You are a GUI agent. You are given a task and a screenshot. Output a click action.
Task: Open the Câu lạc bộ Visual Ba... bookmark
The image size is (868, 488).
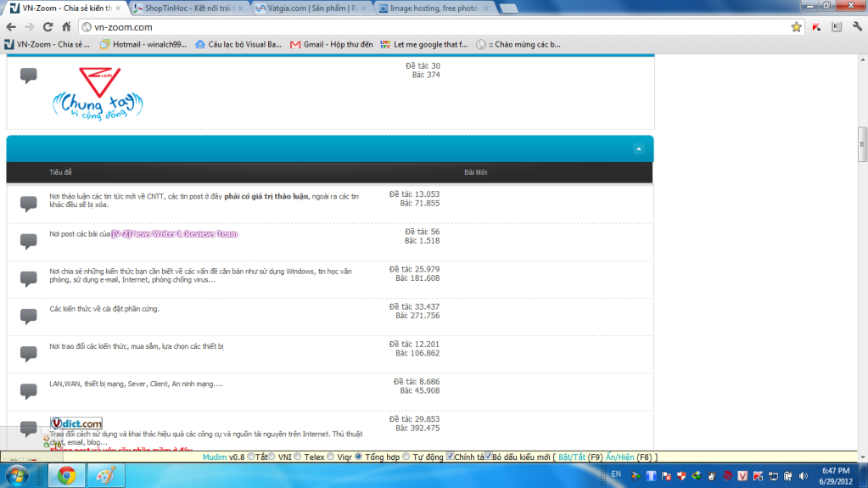pos(238,44)
